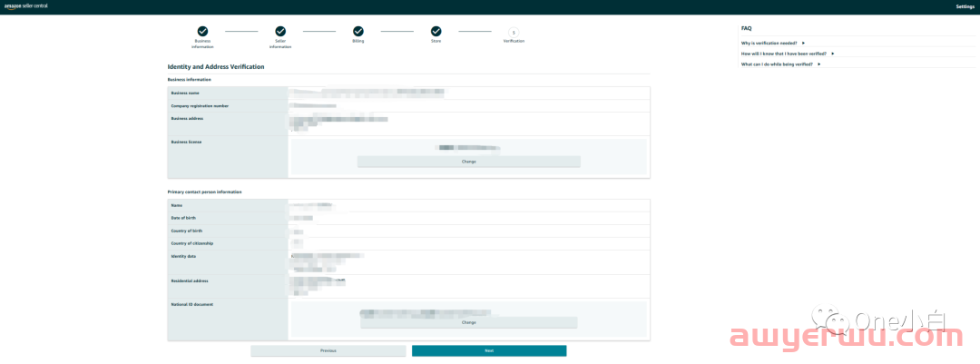
Task: Open the uploaded National ID document file
Action: [467, 311]
